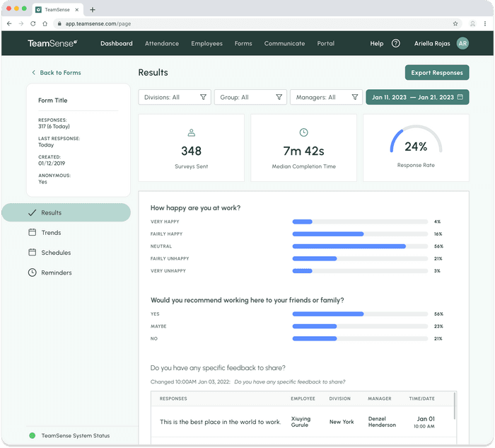Click the Responses column header
Screen dimensions: 495x448
click(x=173, y=398)
